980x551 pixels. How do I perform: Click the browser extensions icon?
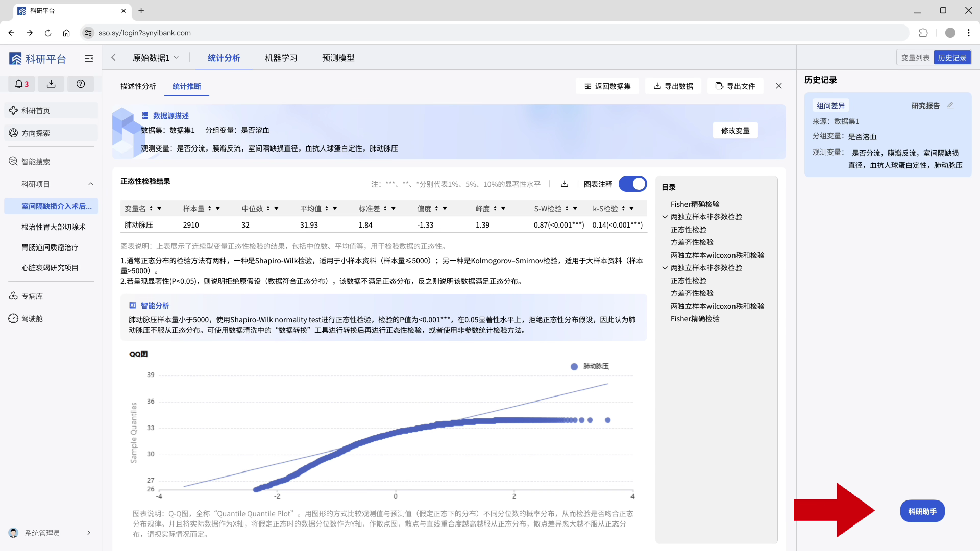click(x=923, y=33)
